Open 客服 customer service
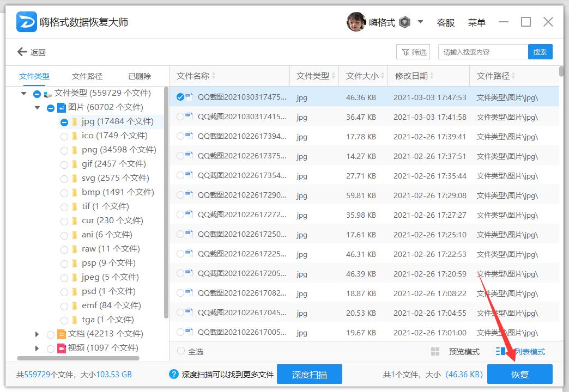Image resolution: width=569 pixels, height=392 pixels. [446, 22]
